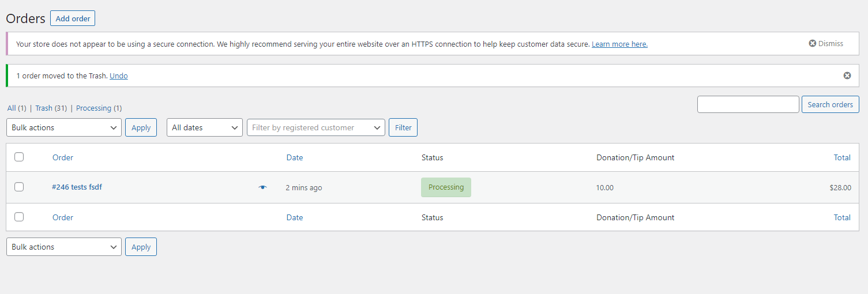Click the Search orders button

point(831,104)
